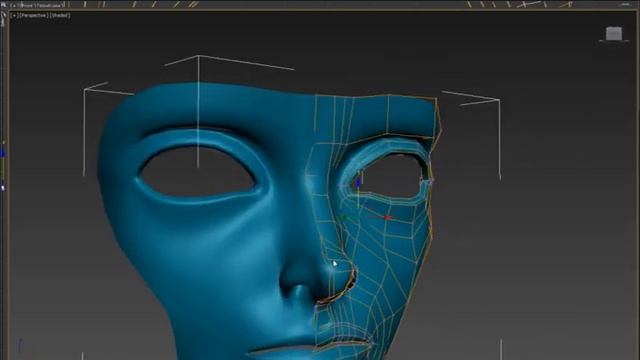This screenshot has width=640, height=360.
Task: Open the Shaded shading label menu
Action: click(60, 15)
